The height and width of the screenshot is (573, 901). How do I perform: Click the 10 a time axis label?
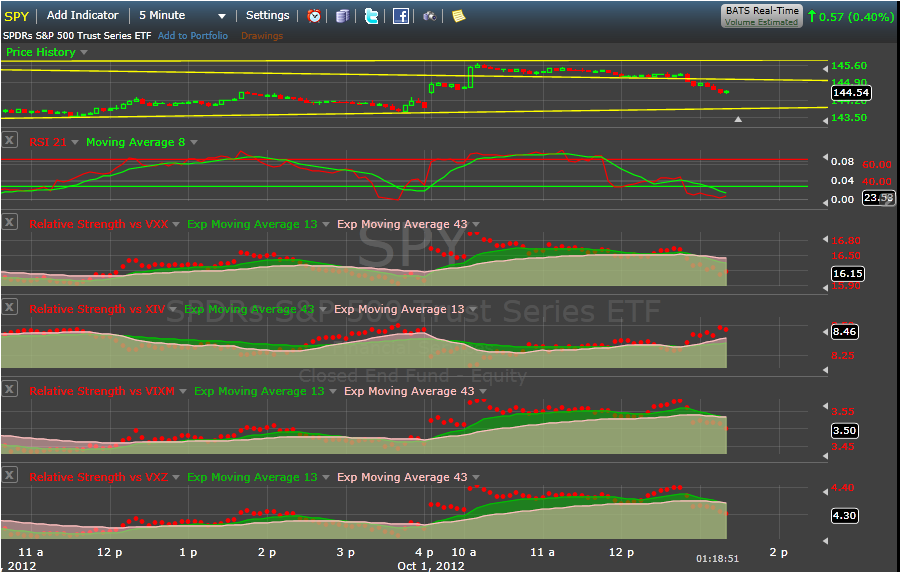click(464, 552)
